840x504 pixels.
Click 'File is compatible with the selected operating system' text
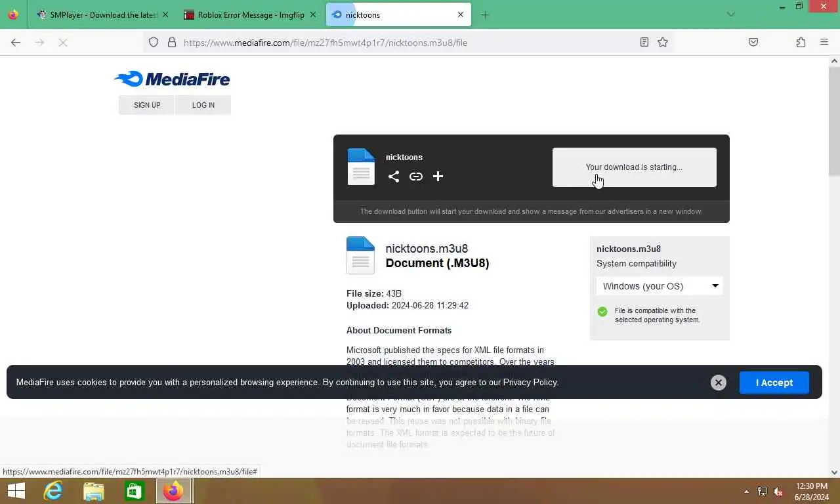click(658, 316)
